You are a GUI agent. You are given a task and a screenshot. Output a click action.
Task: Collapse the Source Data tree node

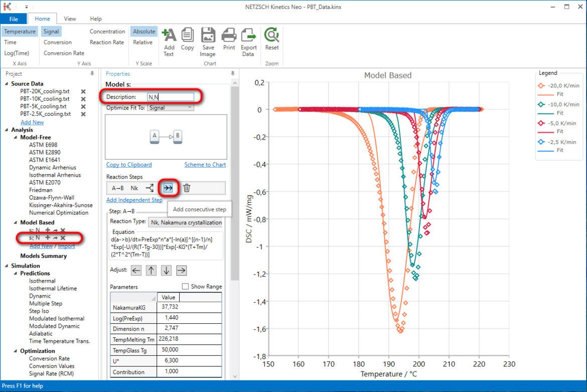[x=7, y=84]
